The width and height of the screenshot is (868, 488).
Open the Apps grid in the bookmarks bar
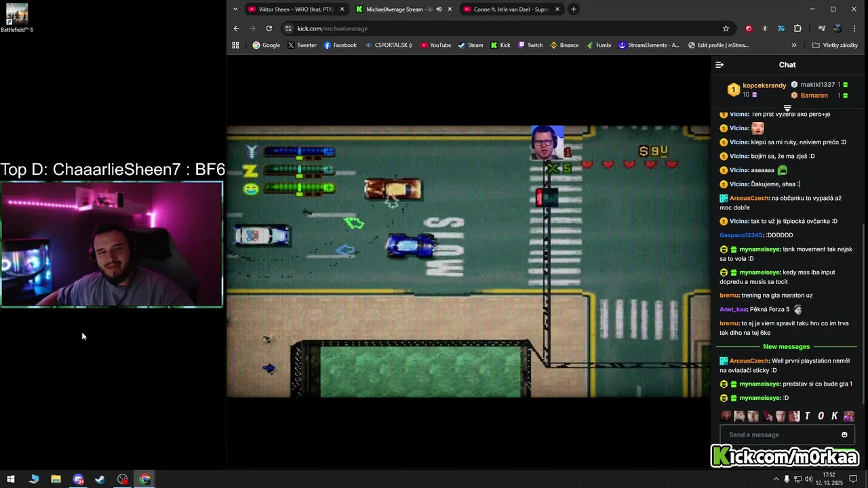coord(235,45)
